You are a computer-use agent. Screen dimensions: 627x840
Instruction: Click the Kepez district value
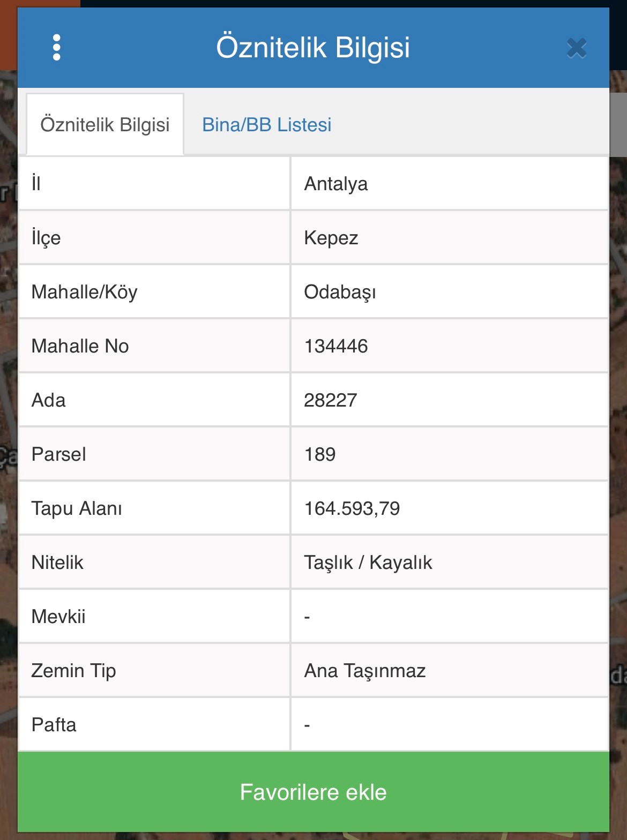(331, 238)
